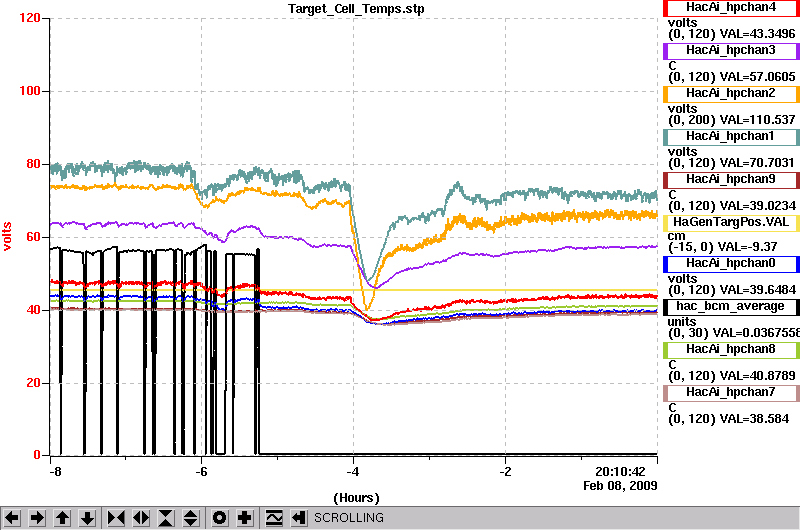The image size is (800, 530).
Task: Click the units label under hac_bcm_average
Action: point(682,322)
